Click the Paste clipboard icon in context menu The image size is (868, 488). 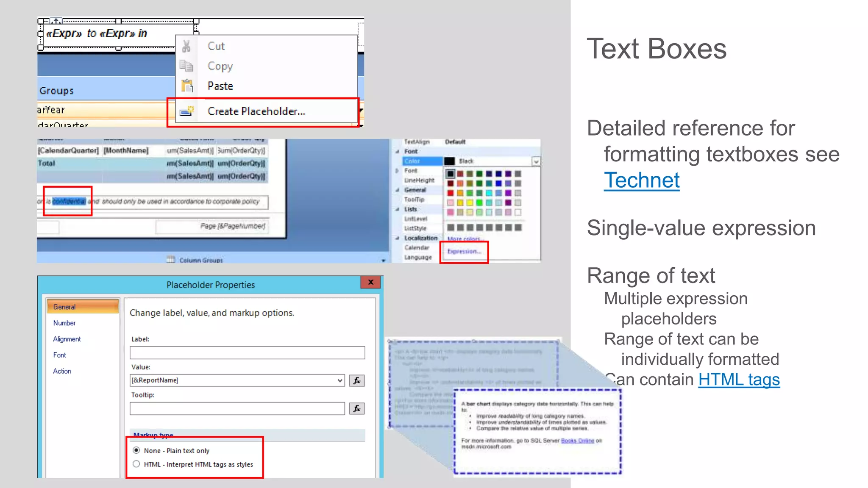[187, 86]
